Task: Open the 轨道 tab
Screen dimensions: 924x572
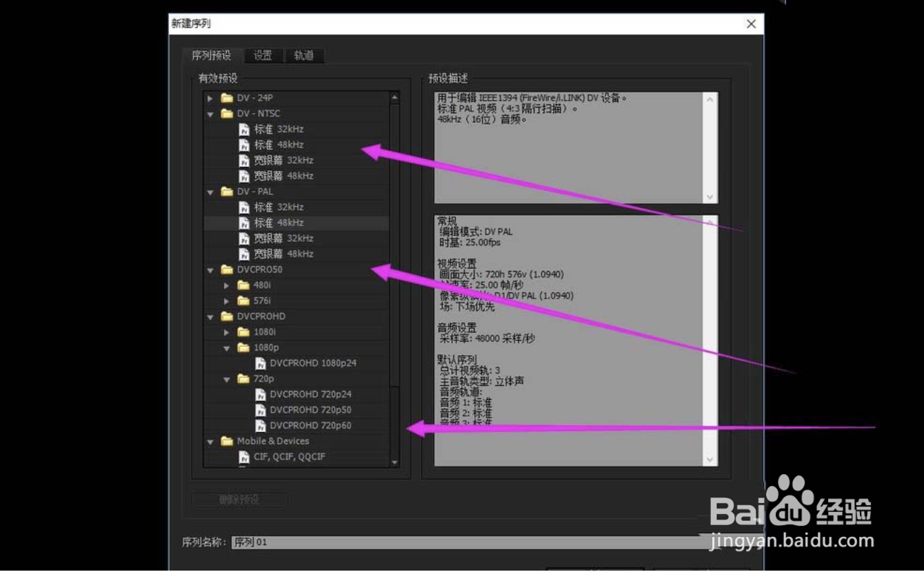Action: 304,56
